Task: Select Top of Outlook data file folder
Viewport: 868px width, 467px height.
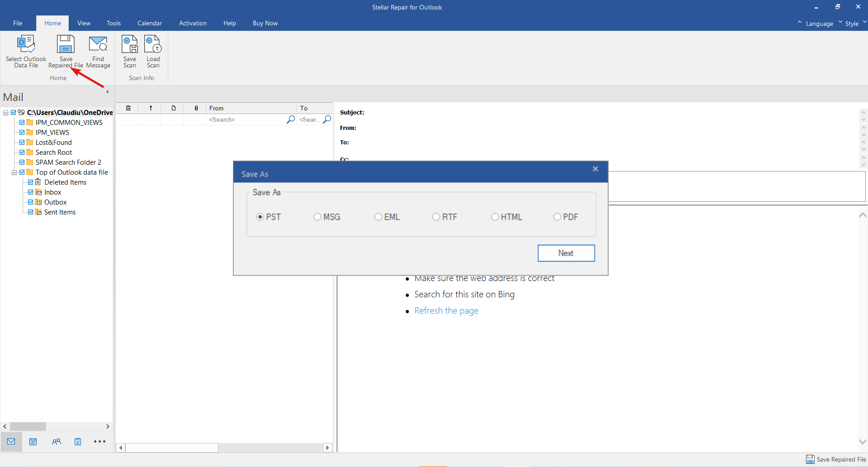Action: [x=71, y=172]
